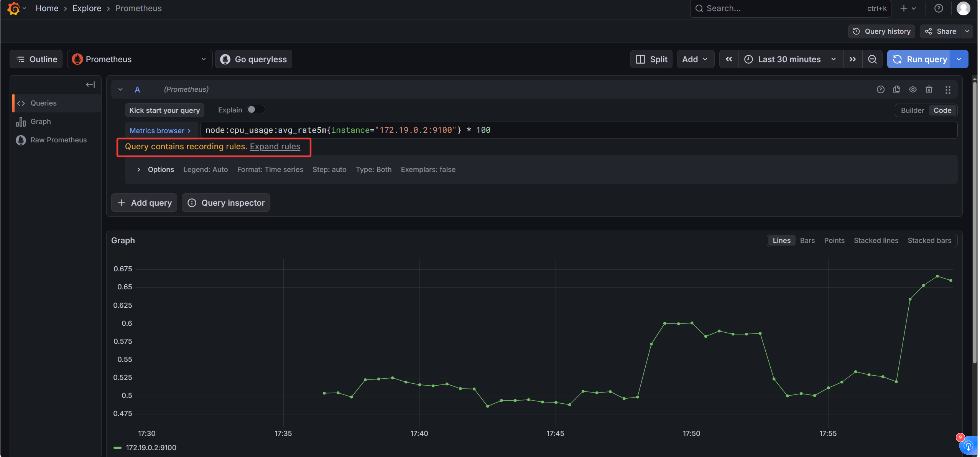Click the Expand rules link

coord(275,147)
